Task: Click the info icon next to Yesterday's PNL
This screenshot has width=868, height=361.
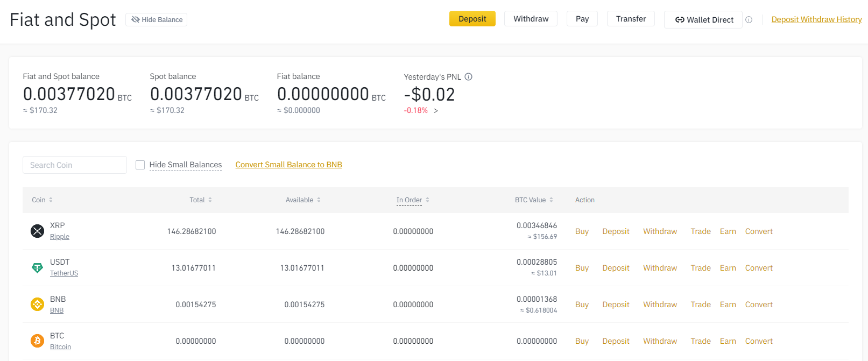Action: (468, 76)
